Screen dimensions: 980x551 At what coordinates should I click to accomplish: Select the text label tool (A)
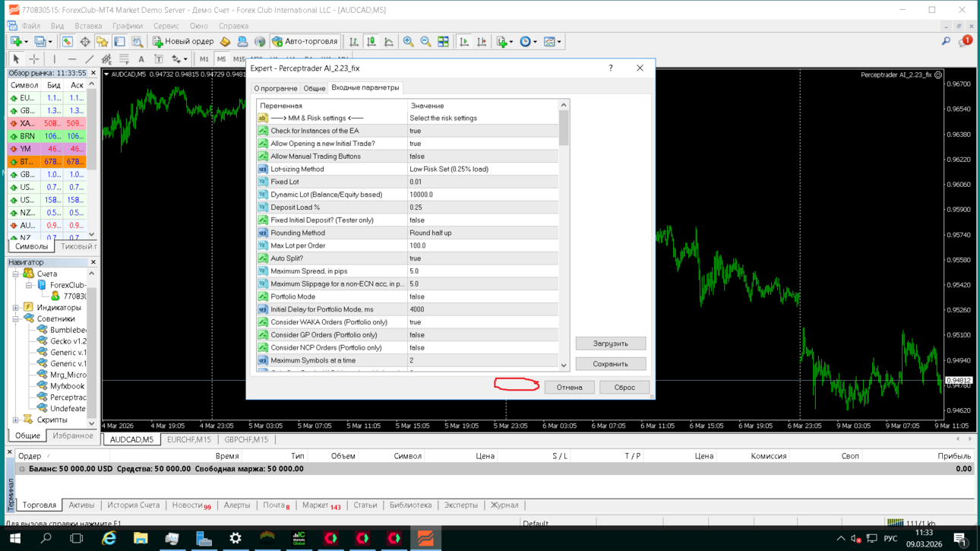[x=141, y=59]
